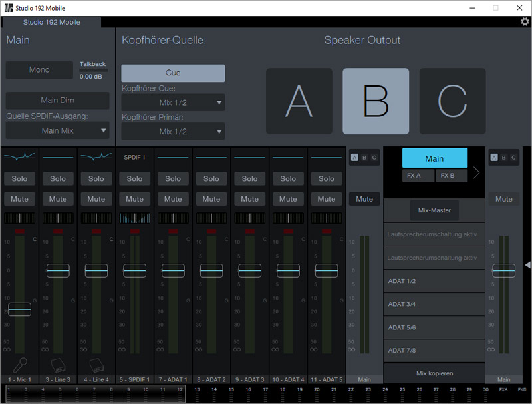Mute the SPDIF 1 channel

134,198
